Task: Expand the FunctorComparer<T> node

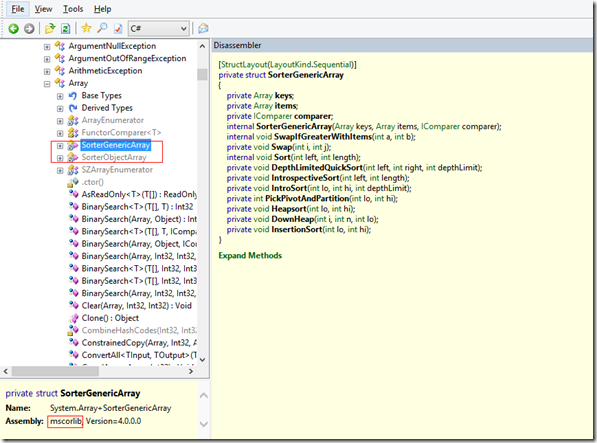Action: pyautogui.click(x=60, y=134)
